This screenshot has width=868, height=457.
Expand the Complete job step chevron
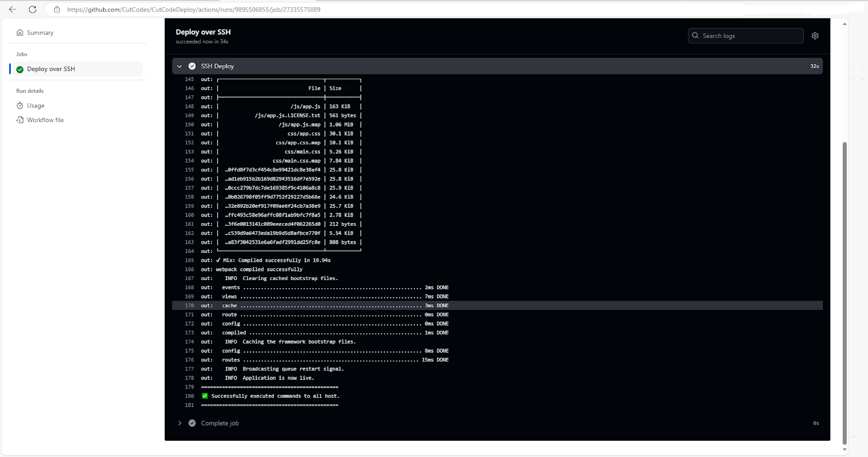(180, 423)
